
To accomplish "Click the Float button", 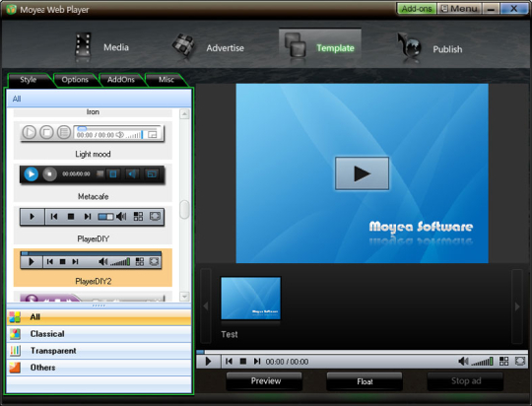I will pyautogui.click(x=365, y=381).
